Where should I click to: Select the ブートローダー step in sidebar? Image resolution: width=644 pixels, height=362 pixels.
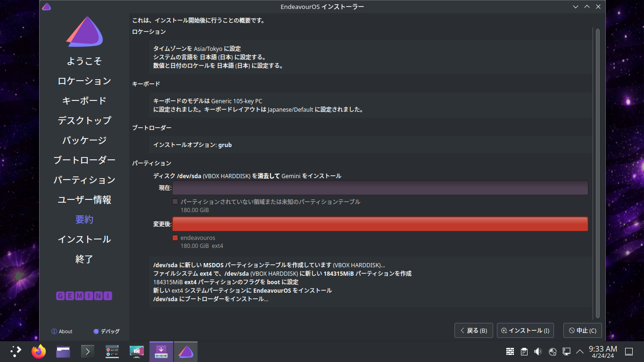pos(84,160)
